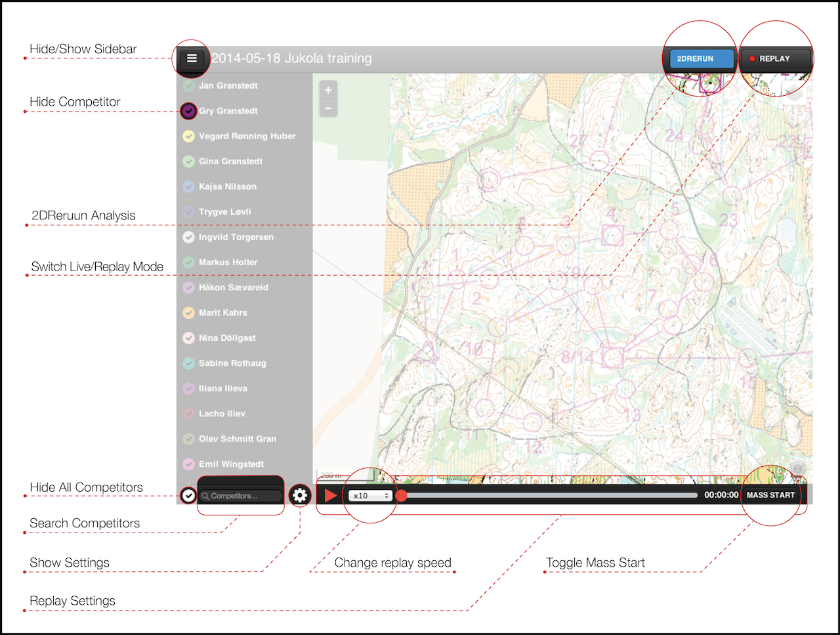Screen dimensions: 840x635
Task: Click the replay timeline progress bar
Action: click(x=549, y=495)
